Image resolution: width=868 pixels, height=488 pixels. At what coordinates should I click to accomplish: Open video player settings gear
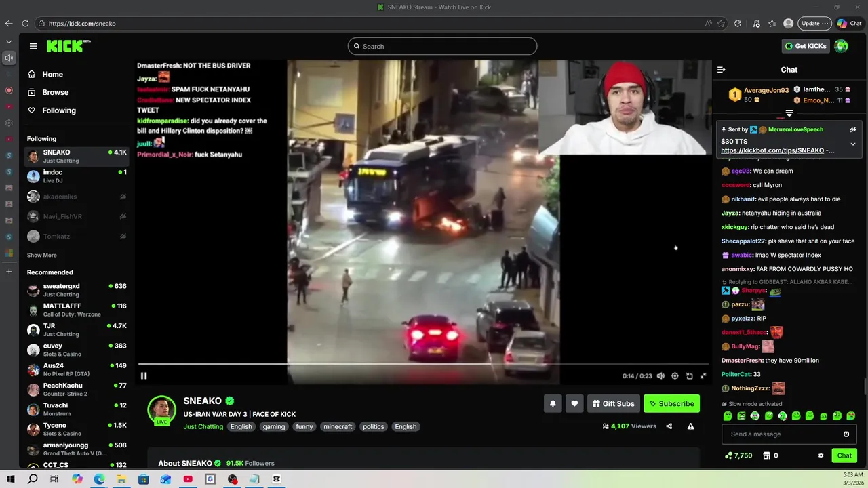coord(675,375)
